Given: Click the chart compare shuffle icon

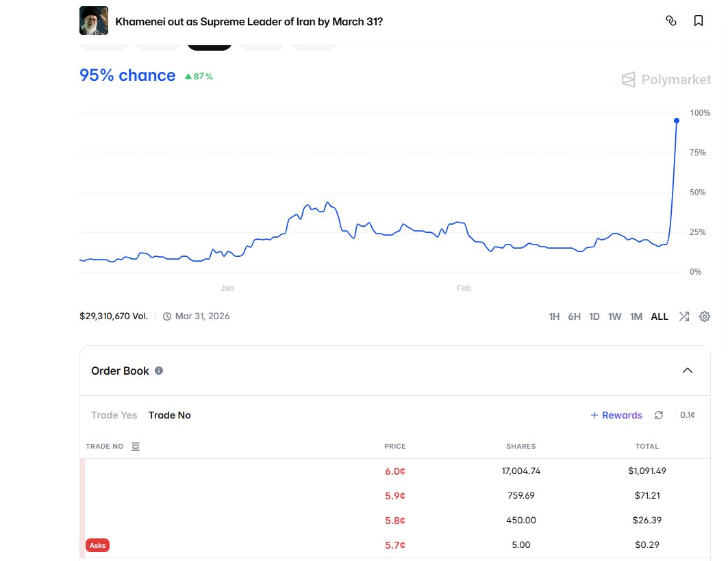Looking at the screenshot, I should pos(684,316).
